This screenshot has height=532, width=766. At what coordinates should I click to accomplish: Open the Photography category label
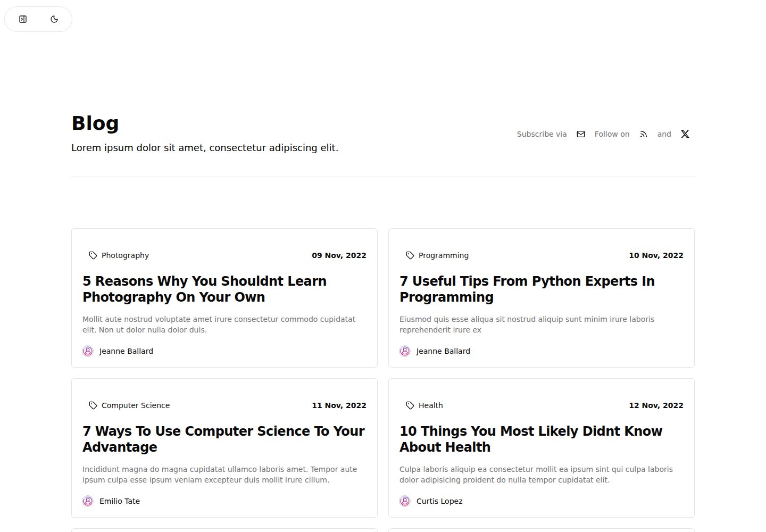[125, 255]
